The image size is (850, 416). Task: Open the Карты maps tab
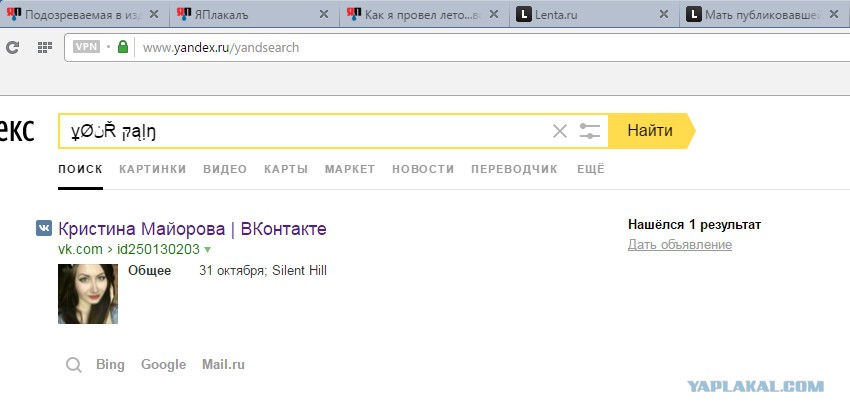click(x=286, y=169)
